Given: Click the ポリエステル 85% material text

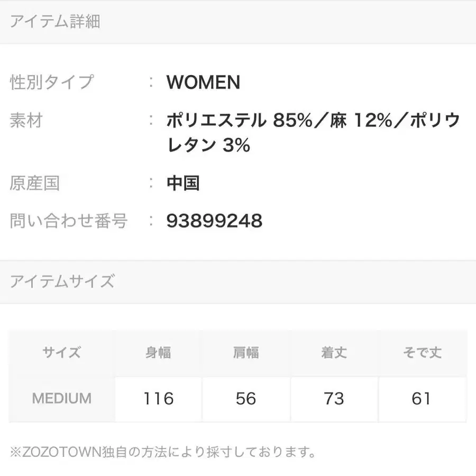Looking at the screenshot, I should coord(230,121).
